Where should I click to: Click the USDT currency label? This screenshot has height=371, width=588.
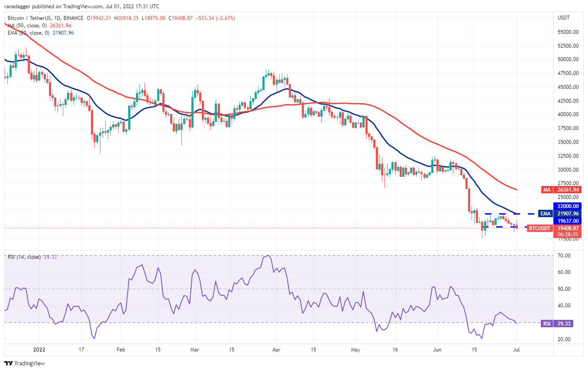[564, 18]
